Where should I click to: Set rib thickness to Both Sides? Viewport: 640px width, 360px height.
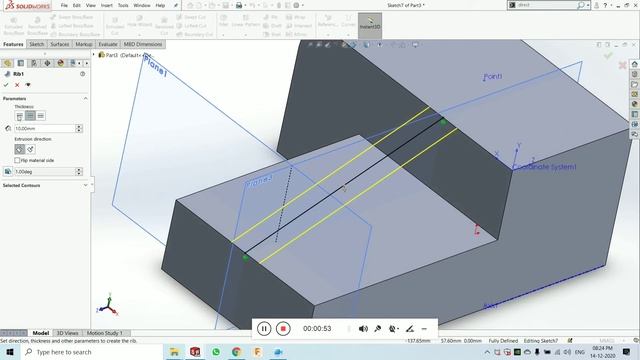point(30,116)
